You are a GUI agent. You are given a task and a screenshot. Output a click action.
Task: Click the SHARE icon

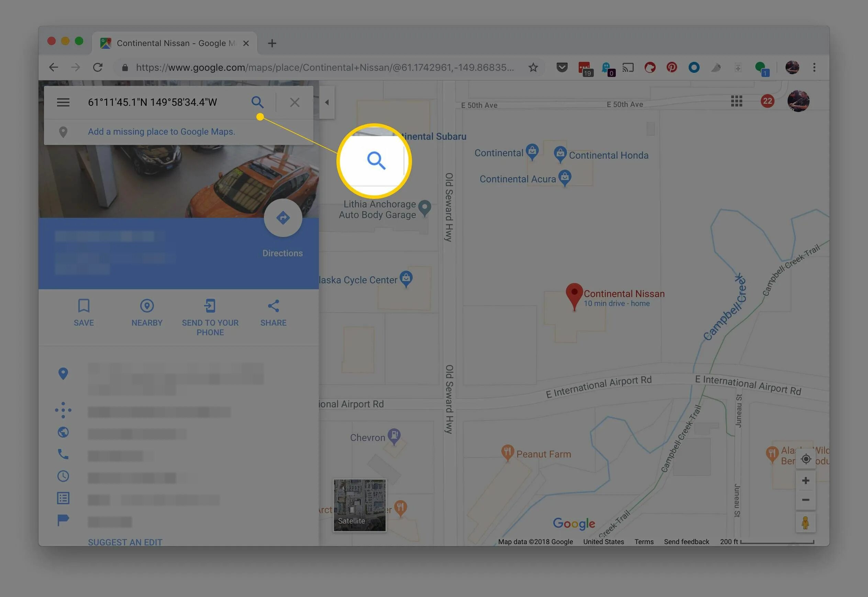(x=273, y=306)
